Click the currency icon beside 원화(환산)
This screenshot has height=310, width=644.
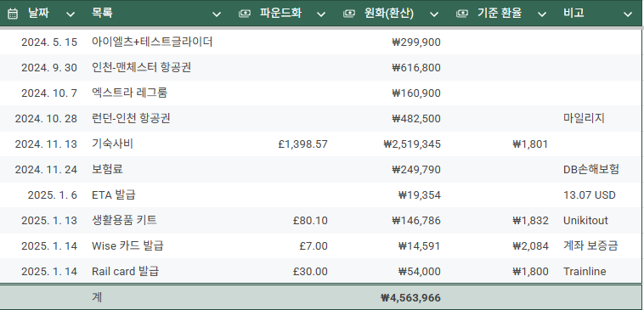click(x=348, y=14)
